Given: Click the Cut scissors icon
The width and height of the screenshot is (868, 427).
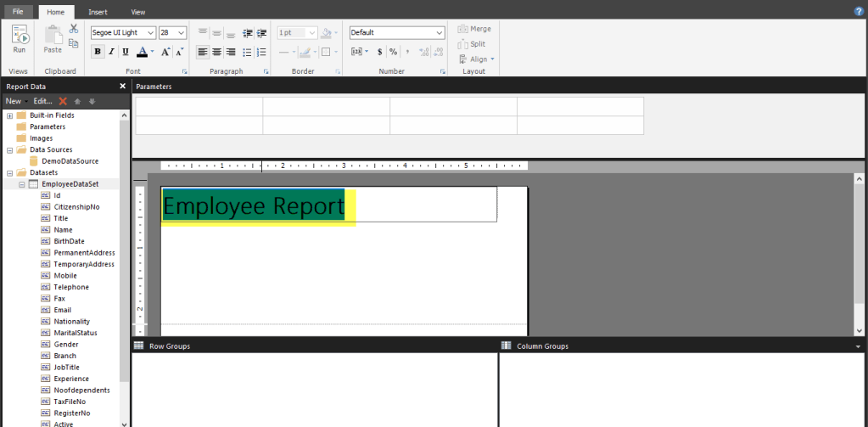Looking at the screenshot, I should (74, 30).
